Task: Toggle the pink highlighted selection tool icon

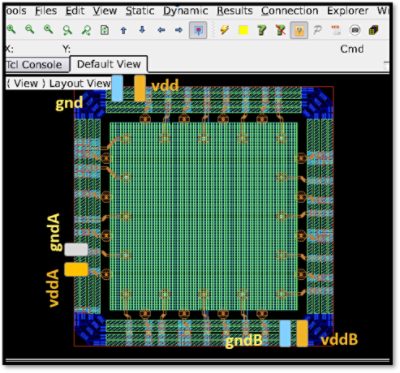Action: point(198,31)
